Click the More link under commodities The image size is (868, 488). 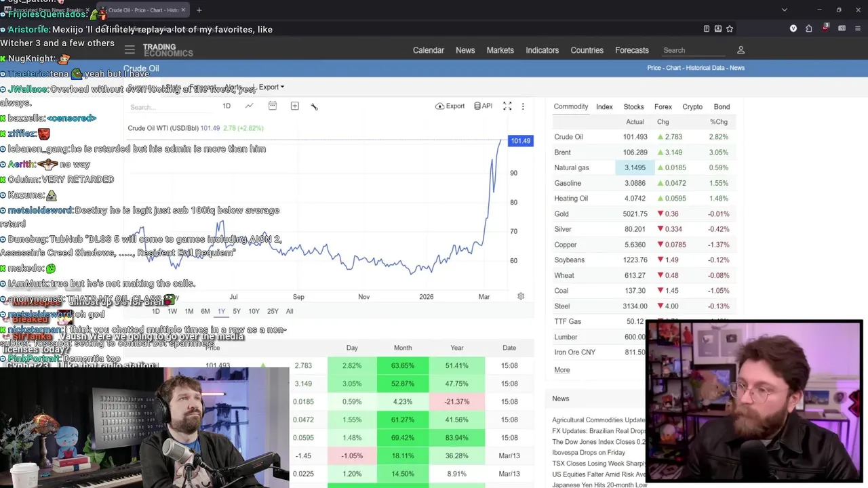(x=562, y=370)
